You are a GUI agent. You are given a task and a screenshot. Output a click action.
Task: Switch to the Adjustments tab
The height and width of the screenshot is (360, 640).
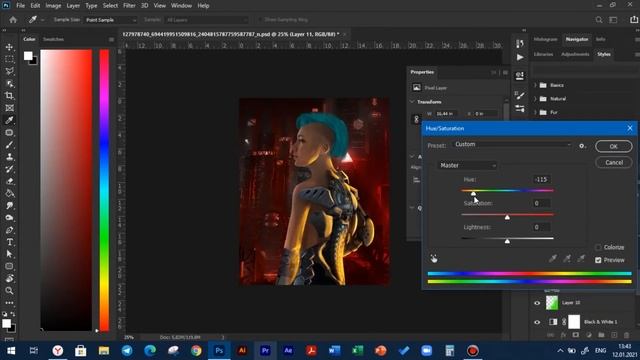[x=575, y=54]
